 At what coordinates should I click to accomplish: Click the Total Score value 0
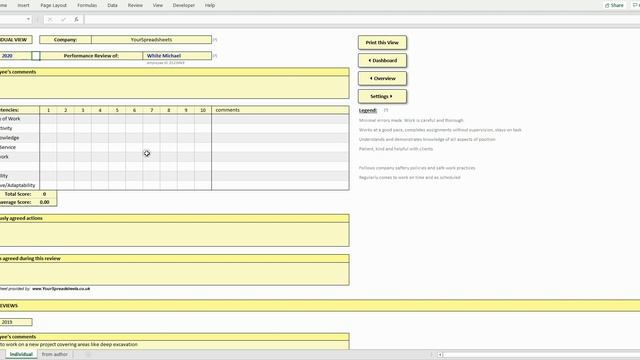pos(44,194)
